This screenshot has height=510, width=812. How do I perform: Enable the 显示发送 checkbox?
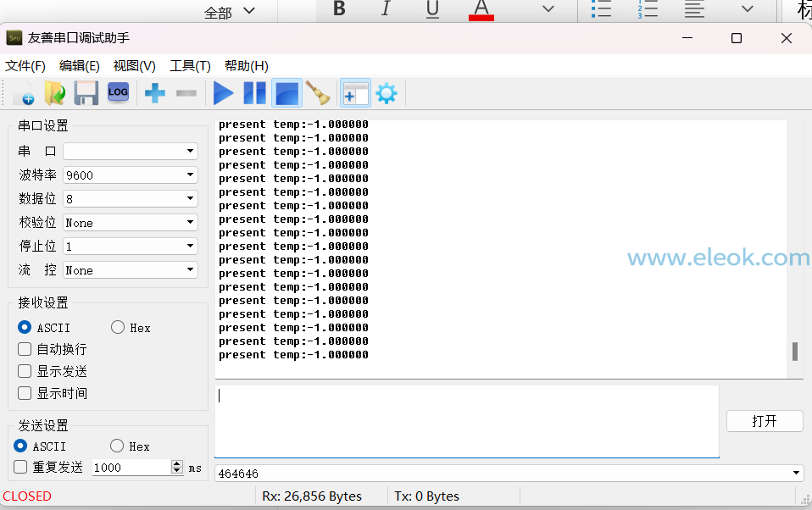(x=25, y=371)
